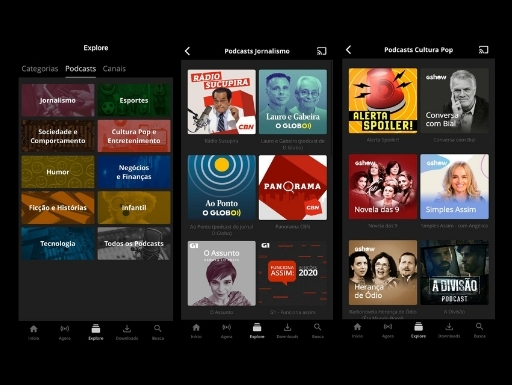Viewport: 512px width, 385px height.
Task: Open Funciona Assim 2020 podcast cover
Action: tap(293, 273)
